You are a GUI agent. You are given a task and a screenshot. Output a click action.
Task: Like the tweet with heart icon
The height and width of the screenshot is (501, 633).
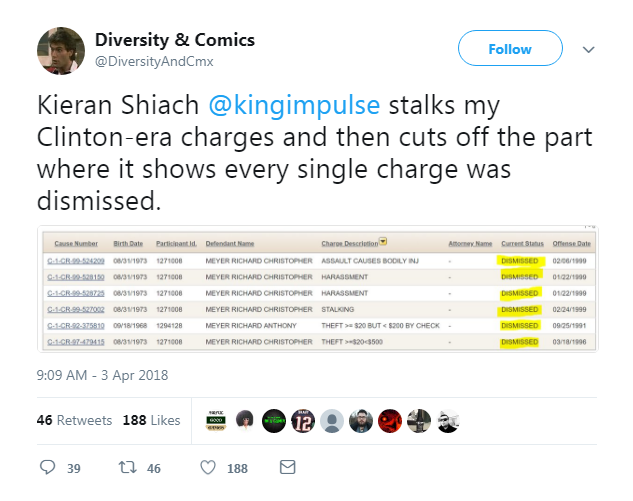coord(208,467)
